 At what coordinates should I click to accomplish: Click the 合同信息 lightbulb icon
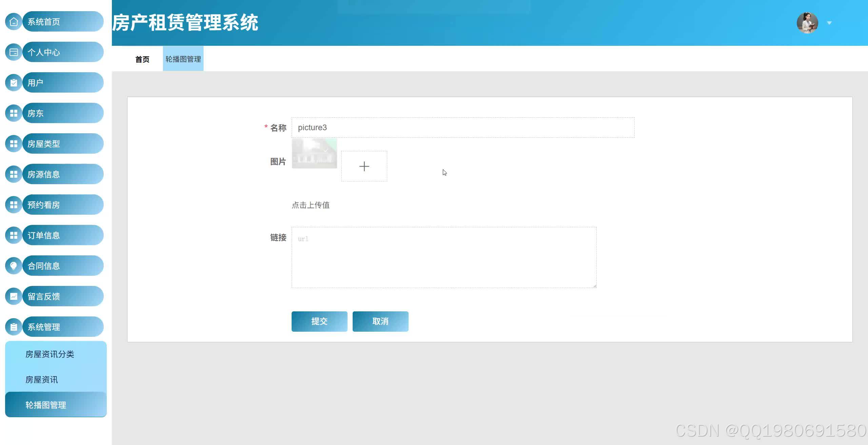pos(13,265)
